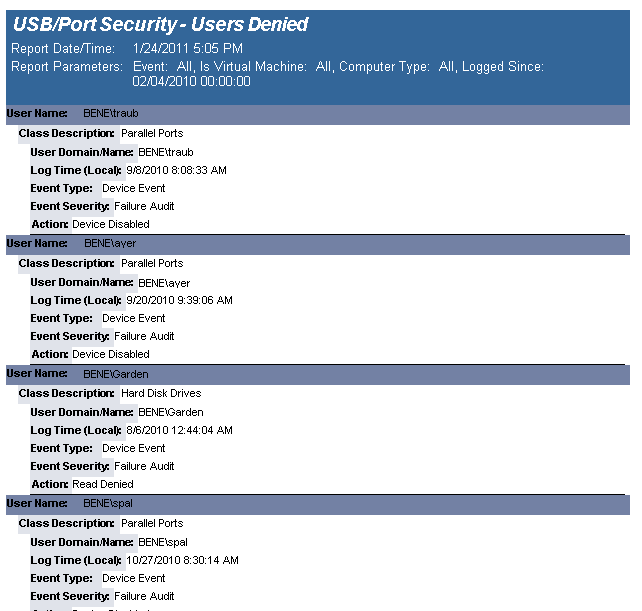The image size is (642, 611).
Task: Click the report title 'USB/Port Security - Users Denied'
Action: pyautogui.click(x=160, y=25)
